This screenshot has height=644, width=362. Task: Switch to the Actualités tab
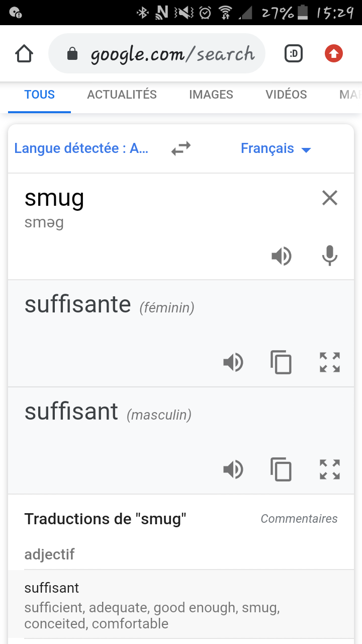pyautogui.click(x=122, y=95)
